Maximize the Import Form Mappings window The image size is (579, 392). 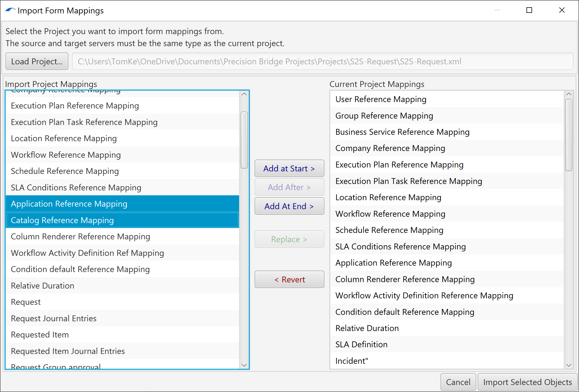point(529,10)
